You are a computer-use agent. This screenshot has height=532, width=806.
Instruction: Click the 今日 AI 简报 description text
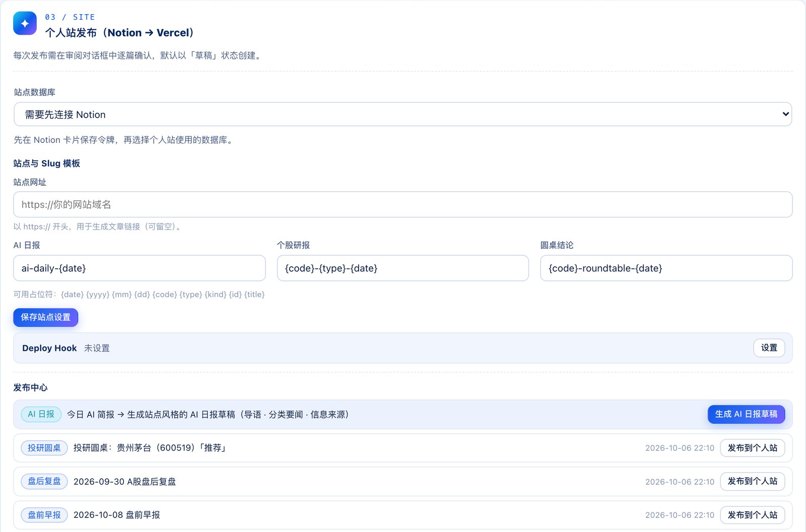click(x=208, y=415)
